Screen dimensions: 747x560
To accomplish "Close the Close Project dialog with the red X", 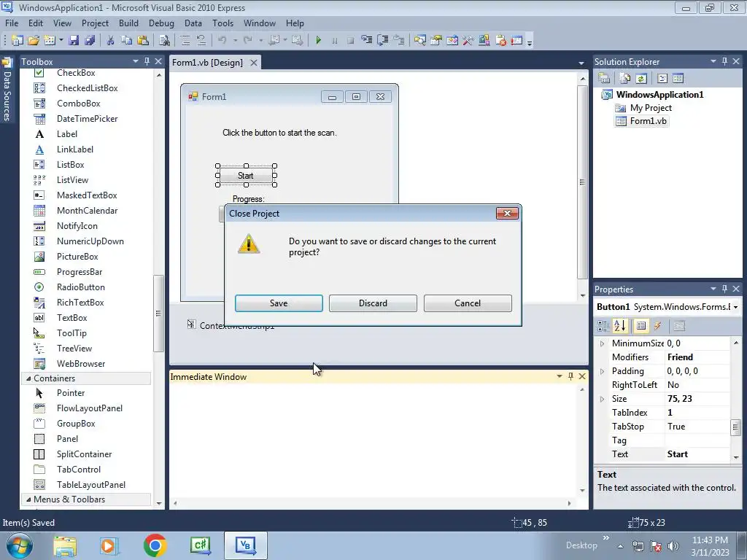I will pos(508,214).
